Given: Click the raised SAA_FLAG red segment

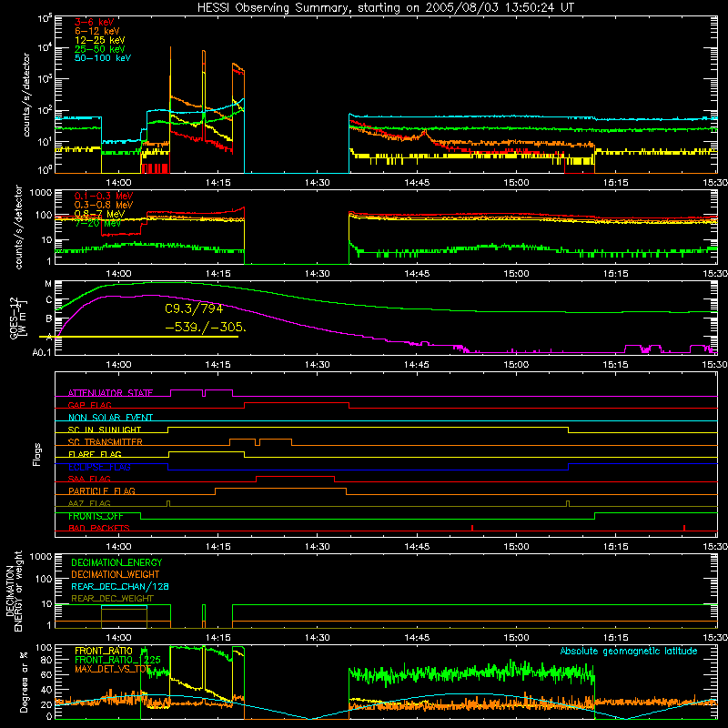Looking at the screenshot, I should 295,476.
